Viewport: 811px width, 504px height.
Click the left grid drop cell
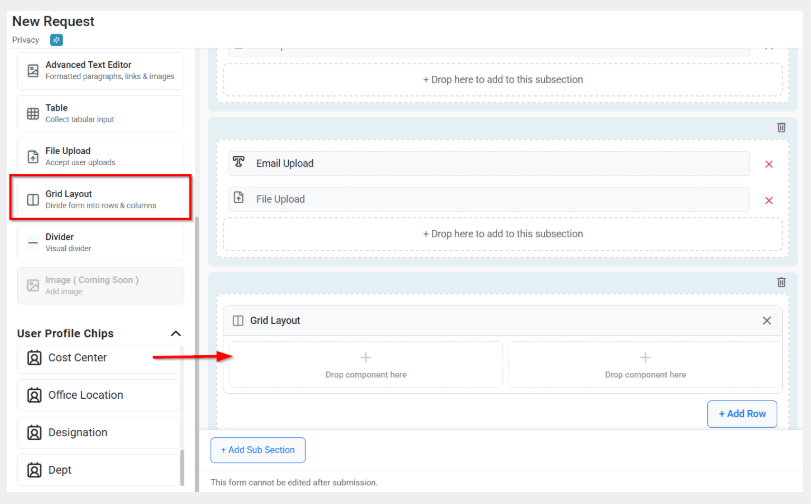click(365, 364)
